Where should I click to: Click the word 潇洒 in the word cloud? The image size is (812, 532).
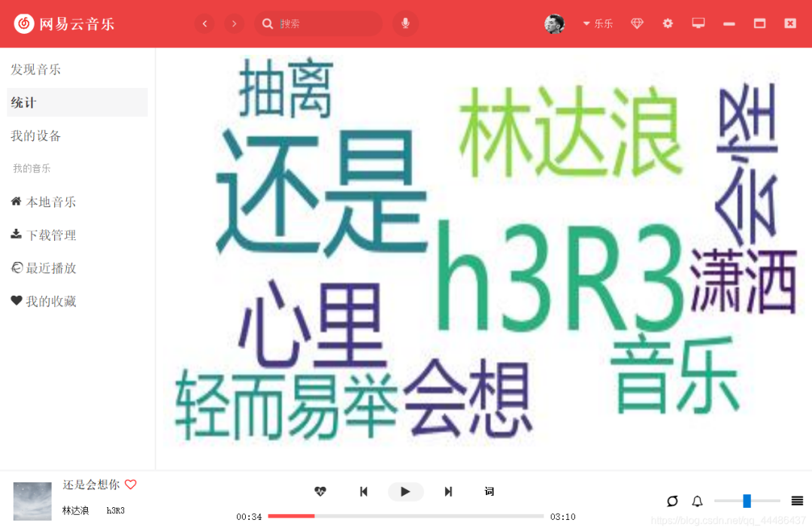743,281
